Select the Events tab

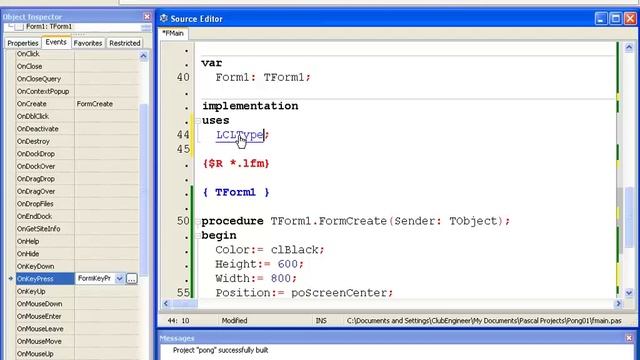point(56,42)
